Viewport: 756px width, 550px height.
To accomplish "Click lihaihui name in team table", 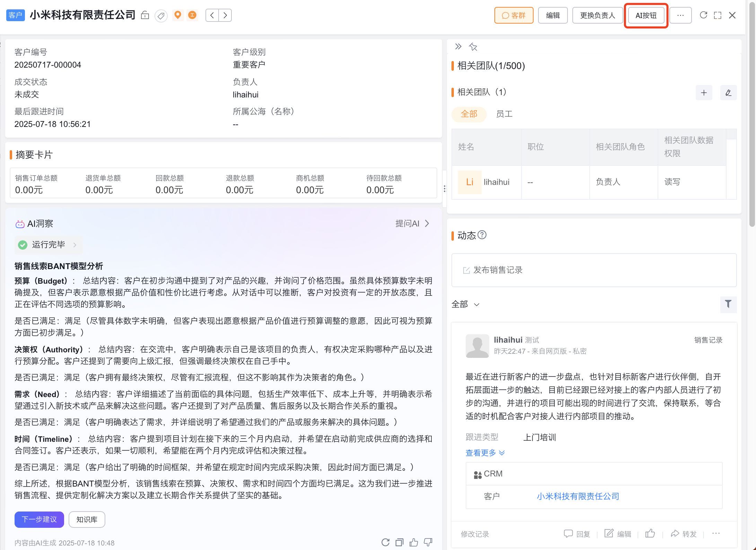I will (x=496, y=182).
